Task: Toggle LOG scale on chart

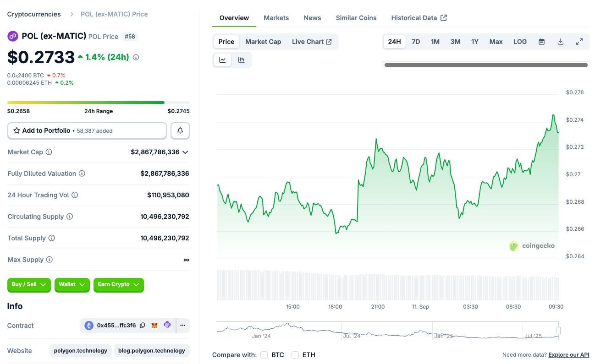Action: pyautogui.click(x=520, y=42)
